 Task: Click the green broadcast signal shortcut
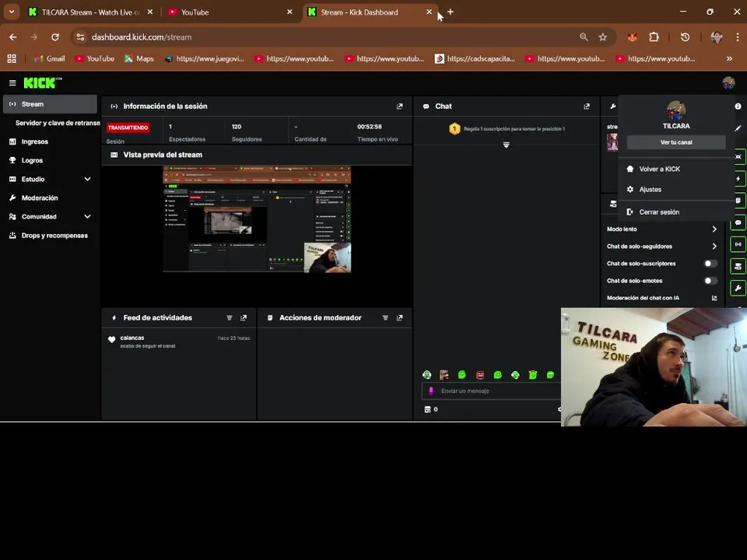[x=738, y=244]
